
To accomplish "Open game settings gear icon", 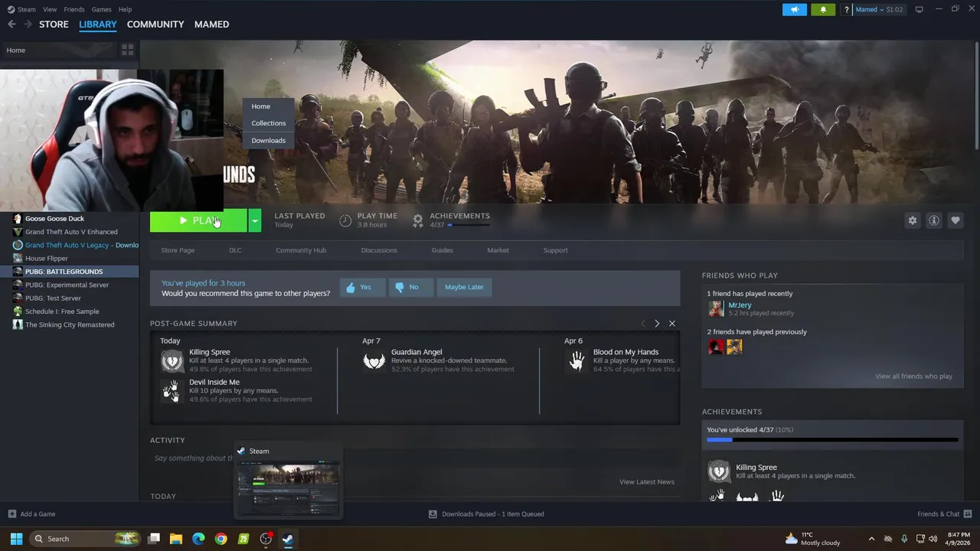I will pyautogui.click(x=912, y=220).
